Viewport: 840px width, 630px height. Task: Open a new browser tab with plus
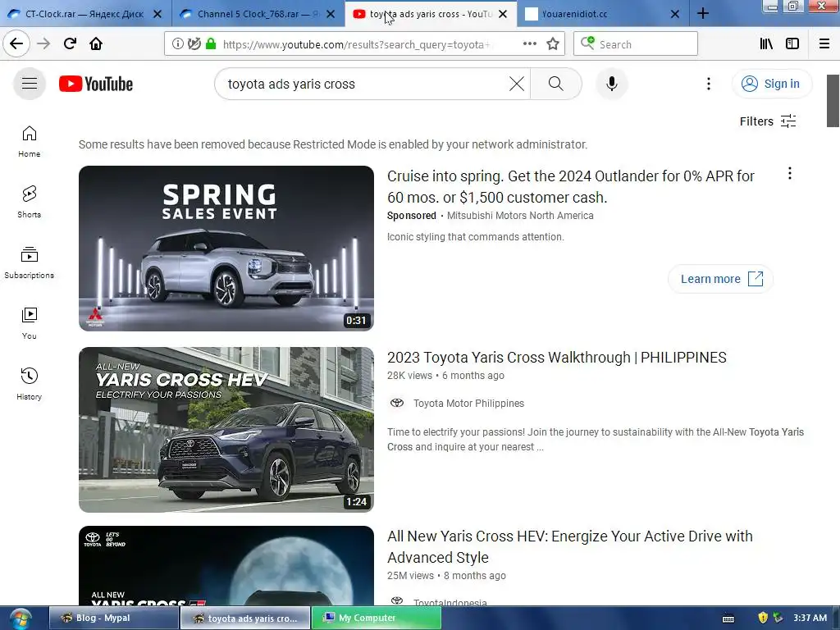[703, 13]
